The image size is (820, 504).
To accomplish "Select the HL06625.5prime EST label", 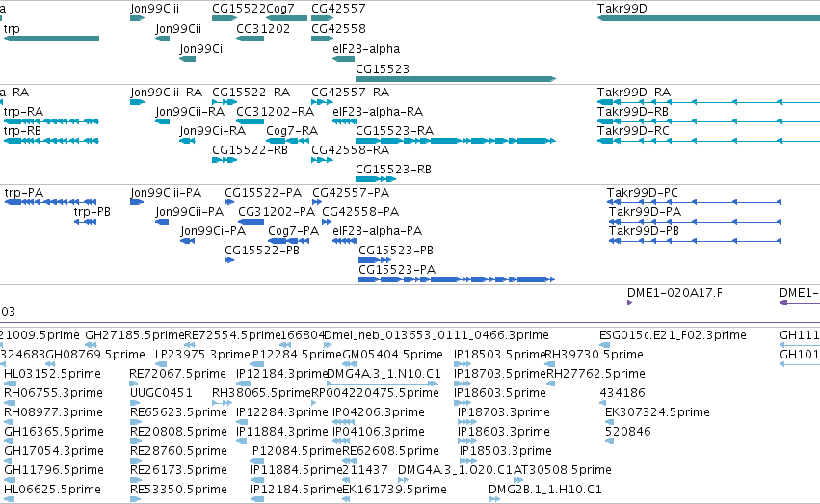I will (x=52, y=491).
